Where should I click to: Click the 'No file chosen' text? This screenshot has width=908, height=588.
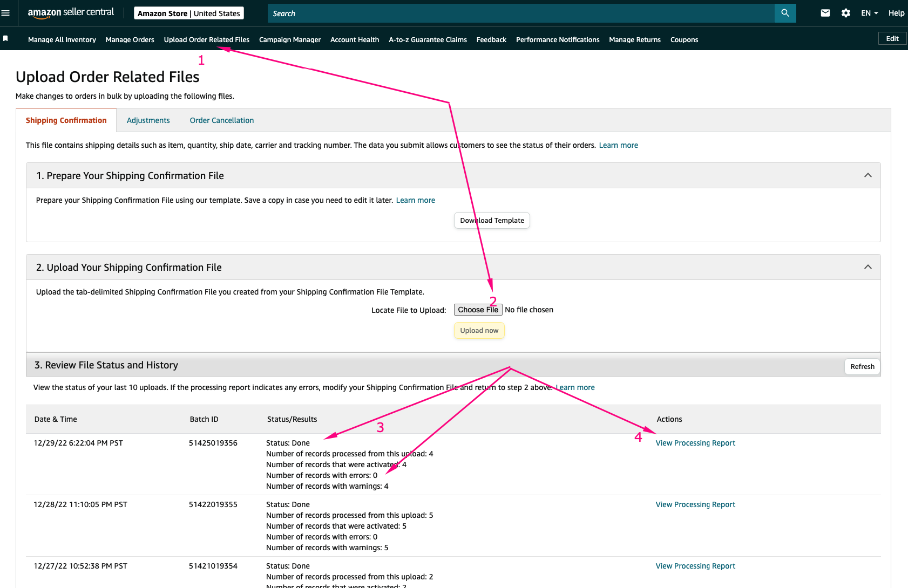(529, 310)
